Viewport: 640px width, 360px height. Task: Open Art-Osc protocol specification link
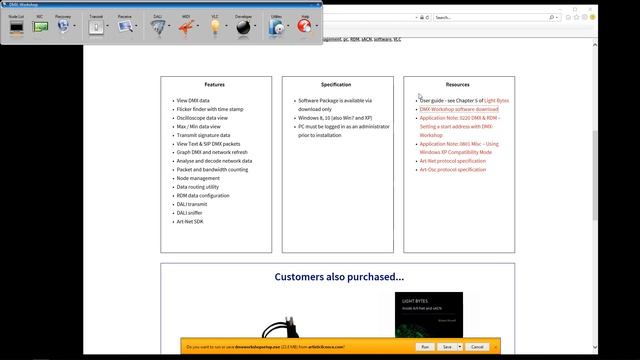click(x=453, y=170)
